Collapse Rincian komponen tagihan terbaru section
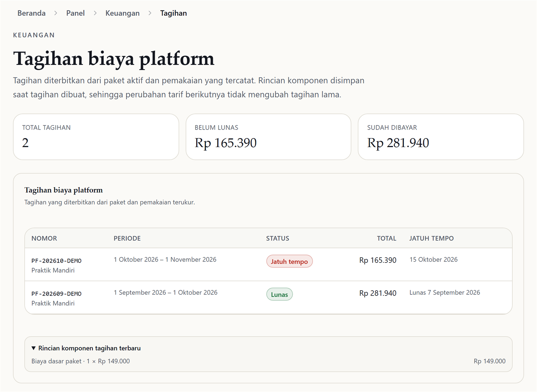Screen dimensions: 537x392 tap(86, 348)
